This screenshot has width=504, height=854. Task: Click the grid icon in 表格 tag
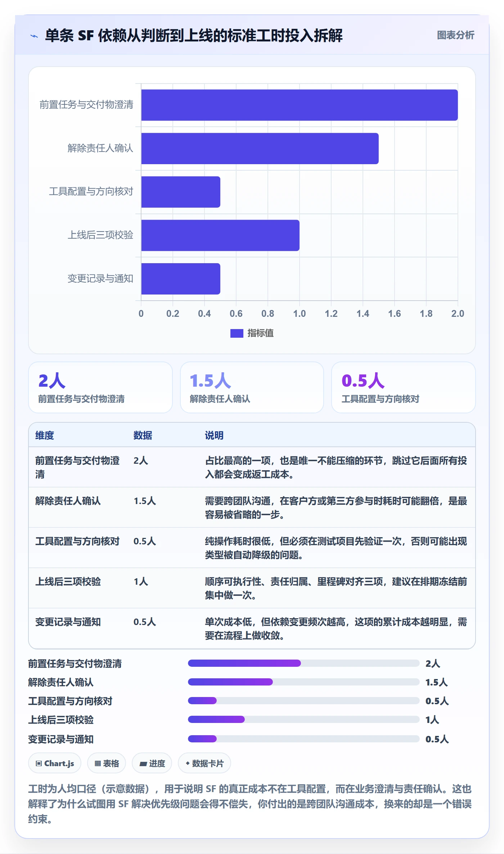tap(98, 764)
